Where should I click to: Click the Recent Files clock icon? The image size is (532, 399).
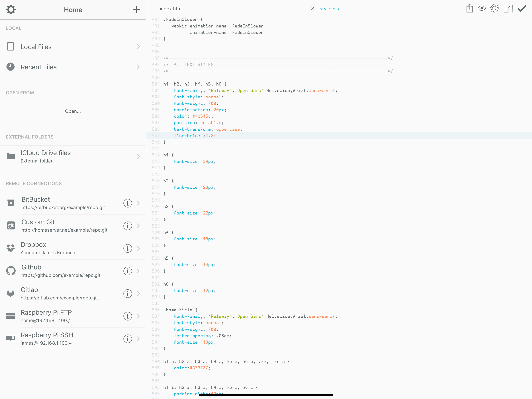coord(11,67)
